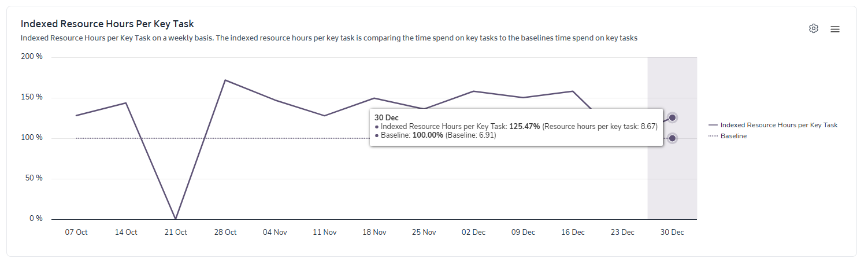Click the 25 Nov axis label
868x258 pixels.
click(x=424, y=232)
